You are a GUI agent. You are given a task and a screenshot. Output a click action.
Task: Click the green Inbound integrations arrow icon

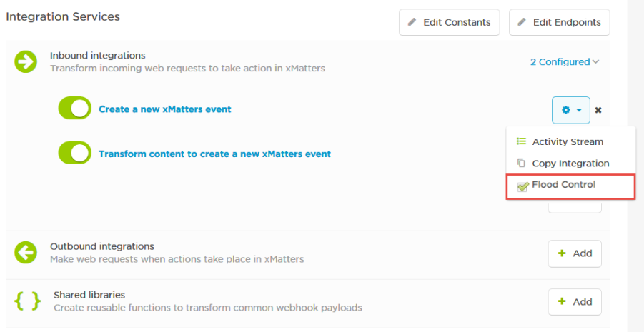coord(26,62)
